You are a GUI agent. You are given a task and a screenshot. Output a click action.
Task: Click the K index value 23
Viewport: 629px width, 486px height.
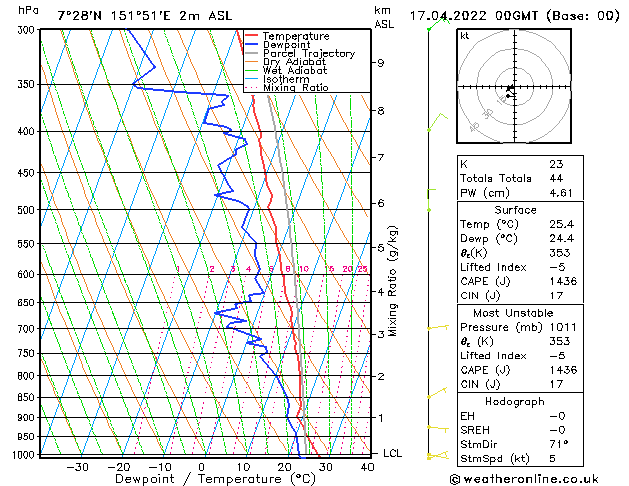pyautogui.click(x=556, y=164)
